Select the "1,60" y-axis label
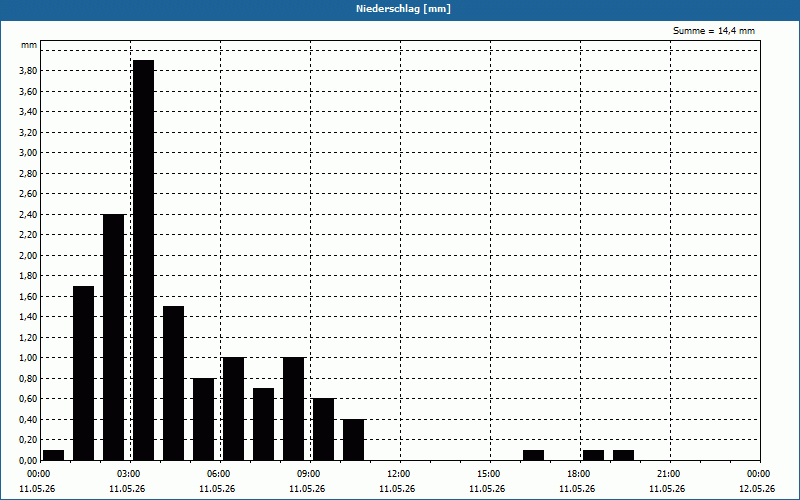800x500 pixels. (x=28, y=296)
